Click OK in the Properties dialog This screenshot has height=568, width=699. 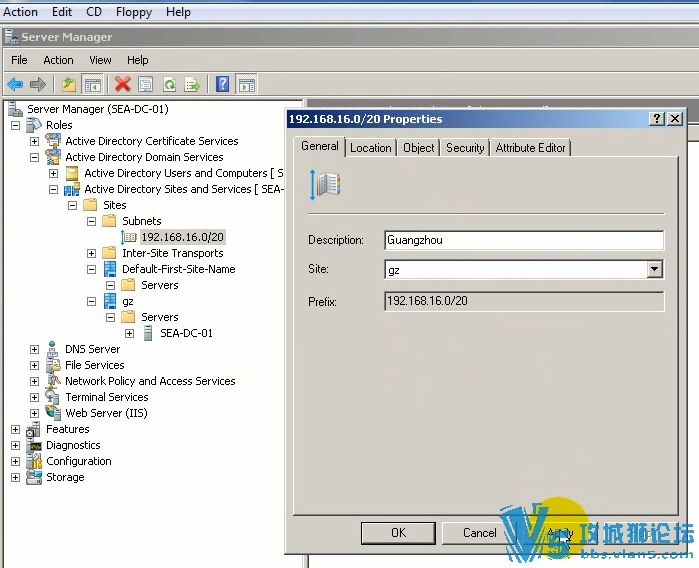pyautogui.click(x=399, y=533)
